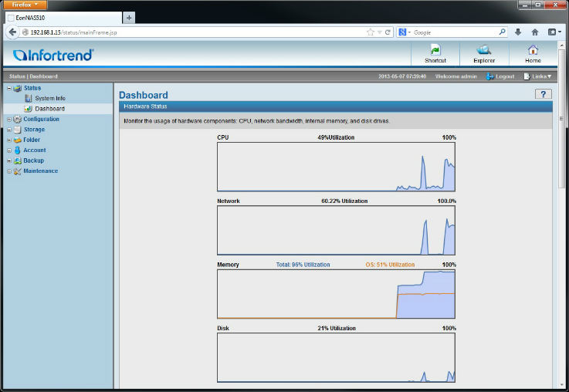Open System Info in the tree
This screenshot has width=569, height=392.
(50, 98)
